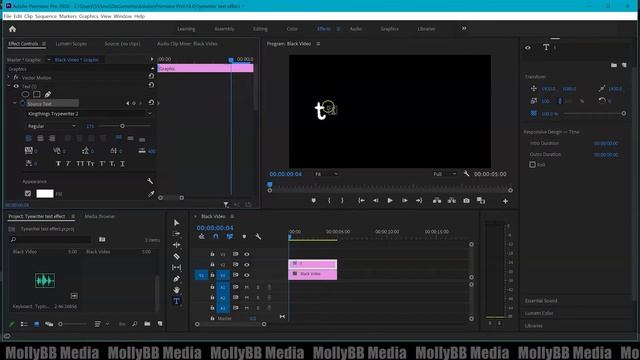Click the Extract button in Program monitor
Image resolution: width=640 pixels, height=360 pixels.
coord(451,200)
